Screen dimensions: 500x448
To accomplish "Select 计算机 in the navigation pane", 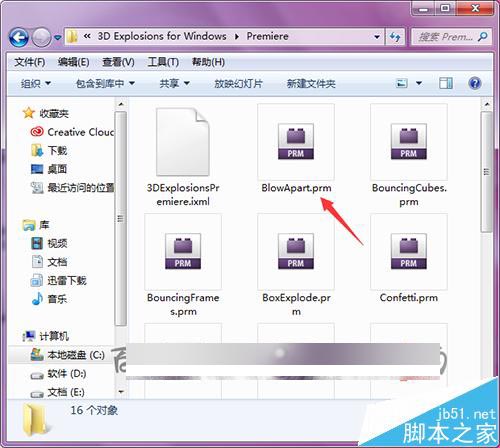I will click(x=54, y=336).
